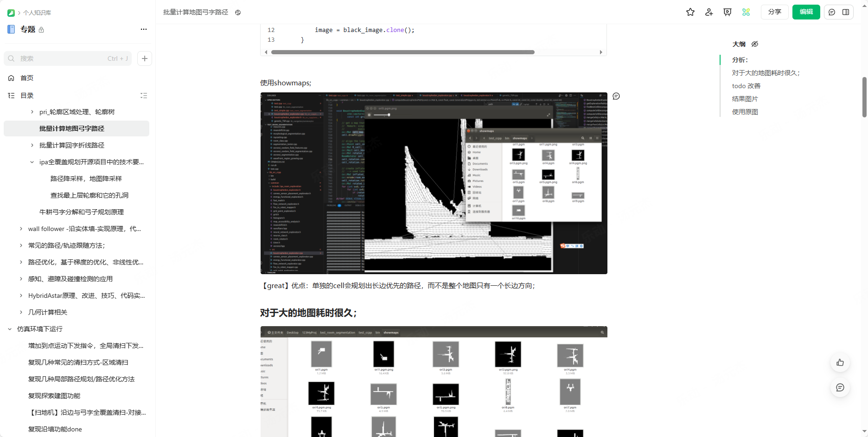Viewport: 868px width, 437px height.
Task: Toggle the right sidebar layout icon
Action: tap(846, 12)
